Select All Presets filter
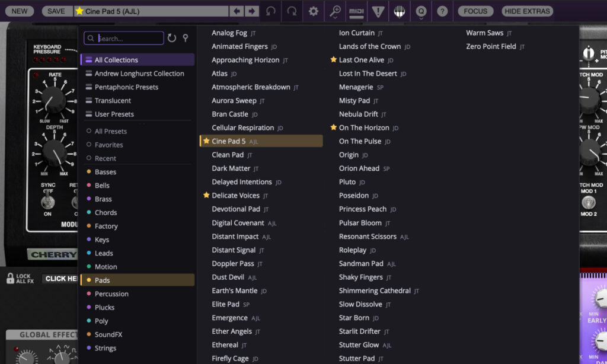 111,131
